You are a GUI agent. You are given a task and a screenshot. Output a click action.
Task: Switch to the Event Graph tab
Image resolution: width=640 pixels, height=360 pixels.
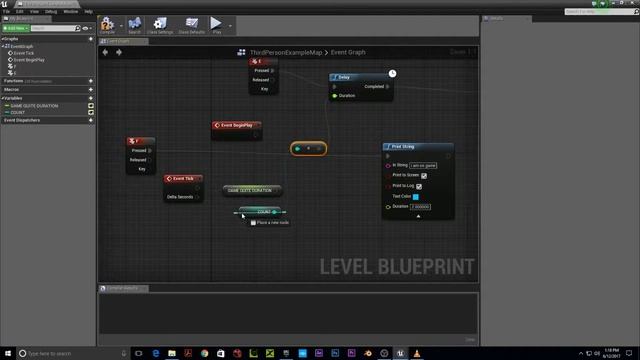tap(124, 41)
